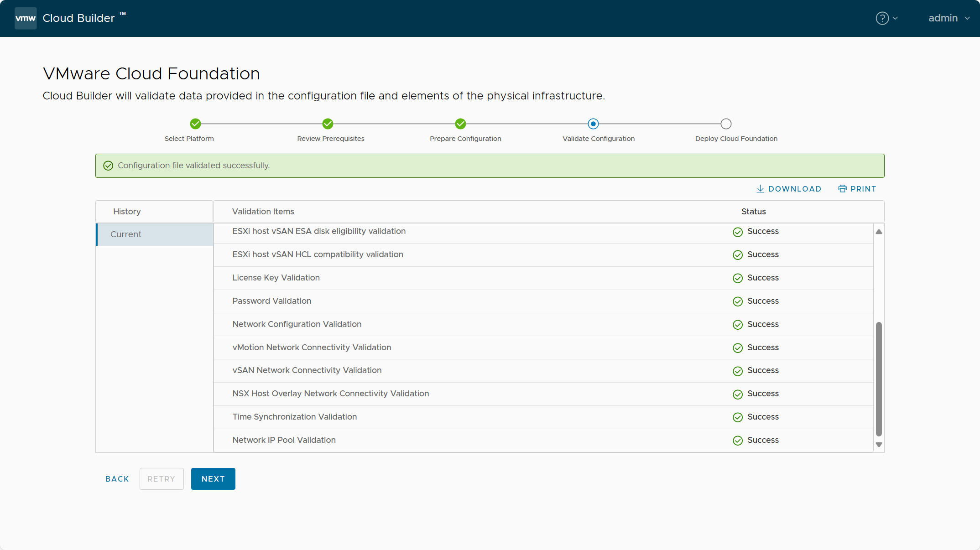The image size is (980, 550).
Task: Click the RETRY button
Action: [162, 479]
